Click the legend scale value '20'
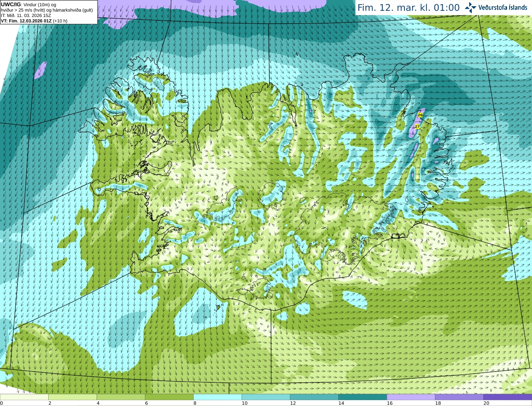532x406 pixels. 486,403
